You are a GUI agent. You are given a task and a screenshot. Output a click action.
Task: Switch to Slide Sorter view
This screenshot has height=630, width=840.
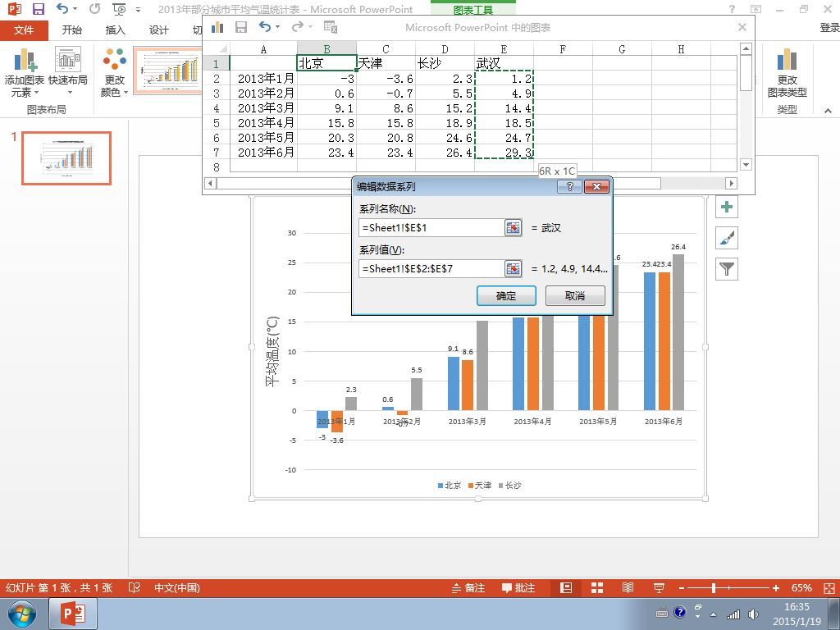click(597, 587)
